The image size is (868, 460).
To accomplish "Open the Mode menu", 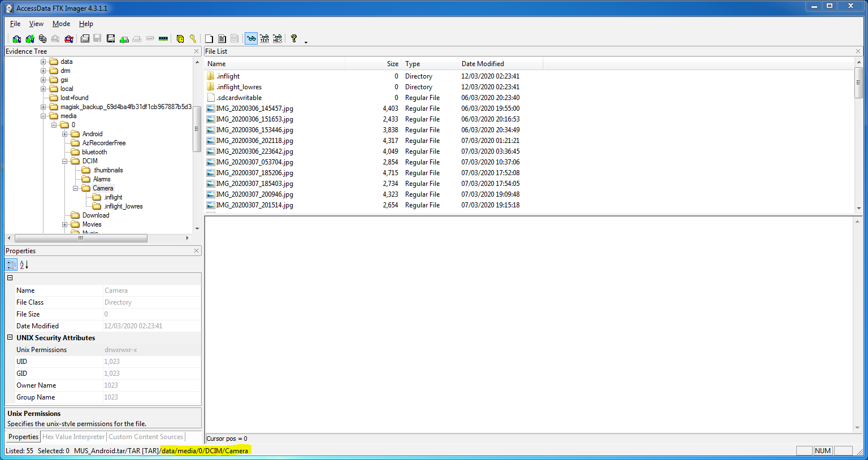I will pyautogui.click(x=61, y=24).
